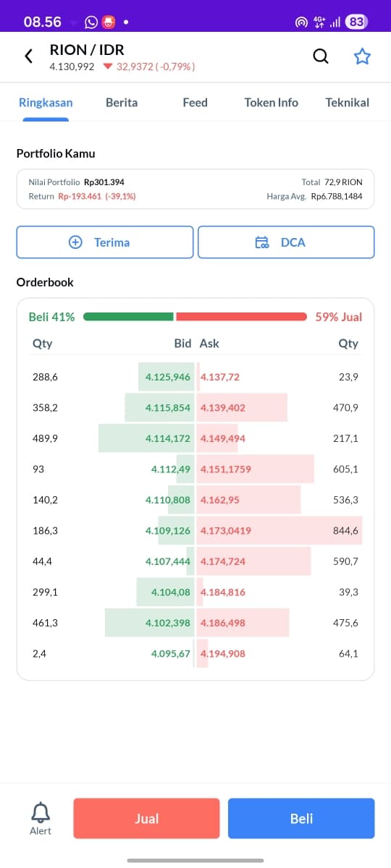This screenshot has height=868, width=391.
Task: Tap WhatsApp notification icon in status bar
Action: pyautogui.click(x=91, y=22)
